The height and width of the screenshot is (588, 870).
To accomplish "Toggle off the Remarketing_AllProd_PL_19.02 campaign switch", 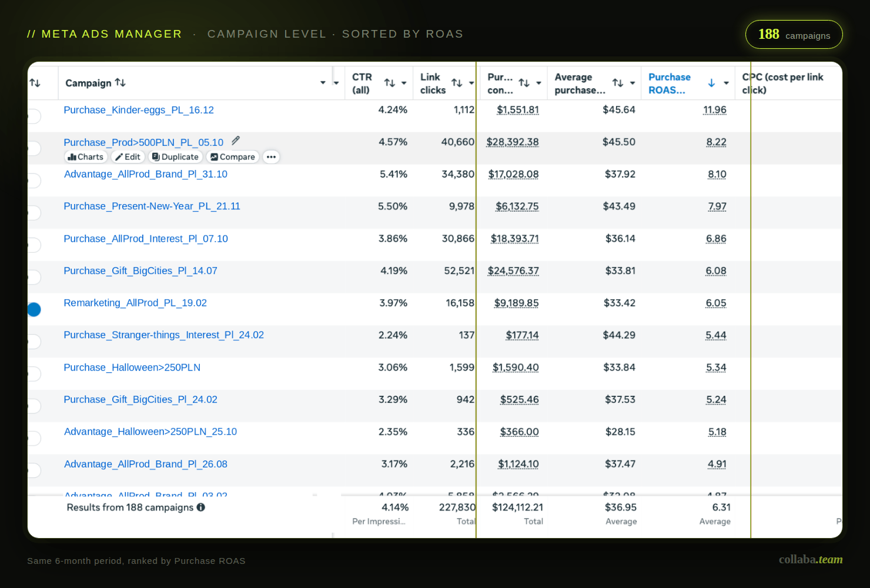I will [33, 309].
